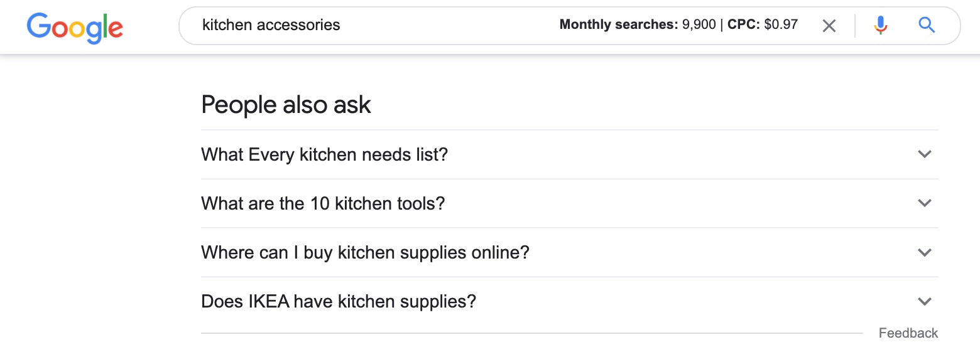Click the Google logo

pos(75,27)
